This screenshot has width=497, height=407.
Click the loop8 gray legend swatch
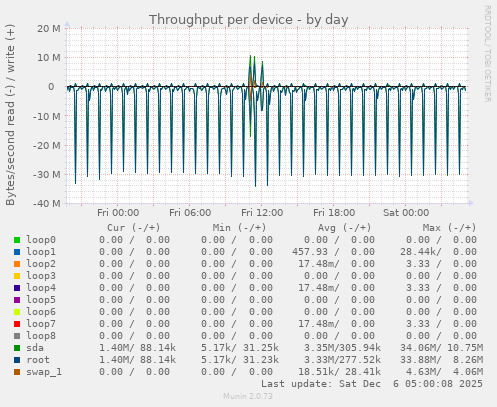(x=17, y=336)
